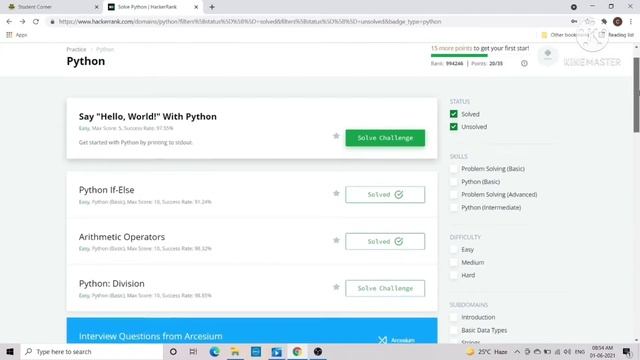This screenshot has height=360, width=640.
Task: Uncheck the Unsolved status filter
Action: 453,127
